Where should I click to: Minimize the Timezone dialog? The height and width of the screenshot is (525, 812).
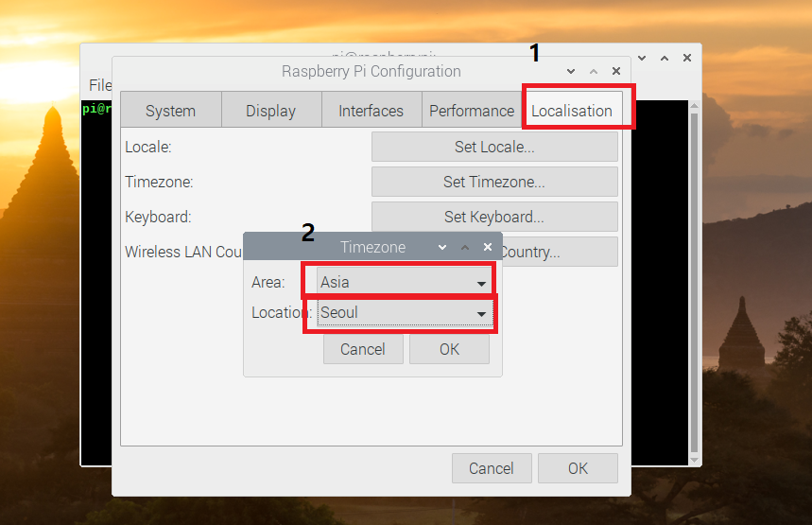[442, 247]
